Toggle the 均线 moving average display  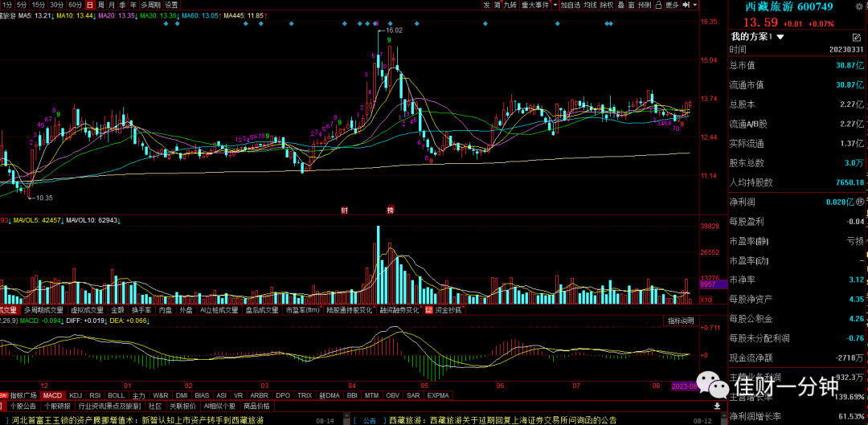590,5
